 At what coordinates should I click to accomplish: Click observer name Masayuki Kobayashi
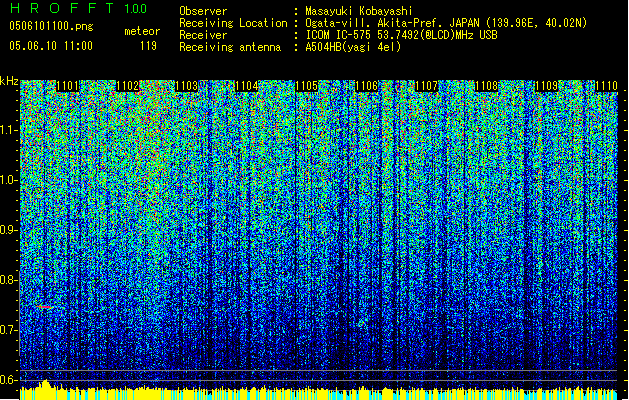pyautogui.click(x=359, y=11)
